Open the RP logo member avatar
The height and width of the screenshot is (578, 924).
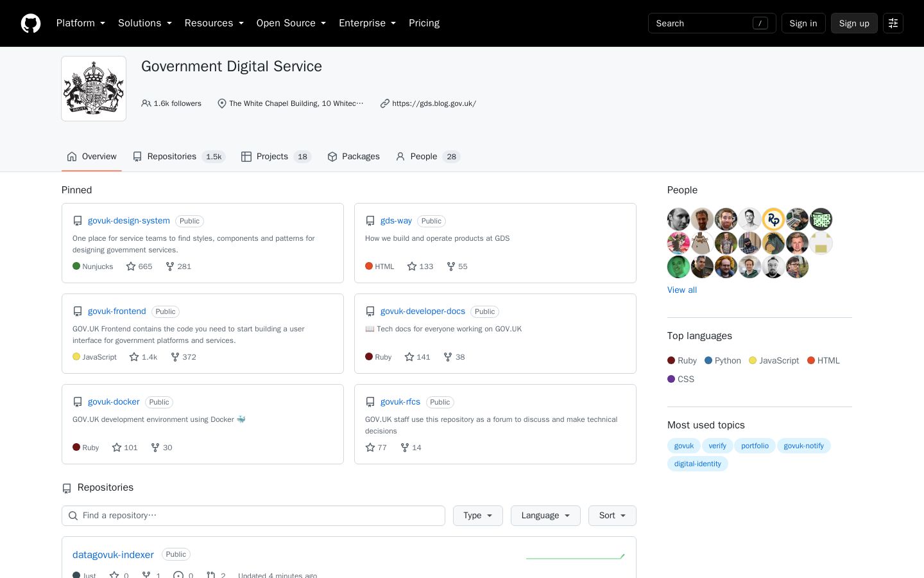point(773,220)
